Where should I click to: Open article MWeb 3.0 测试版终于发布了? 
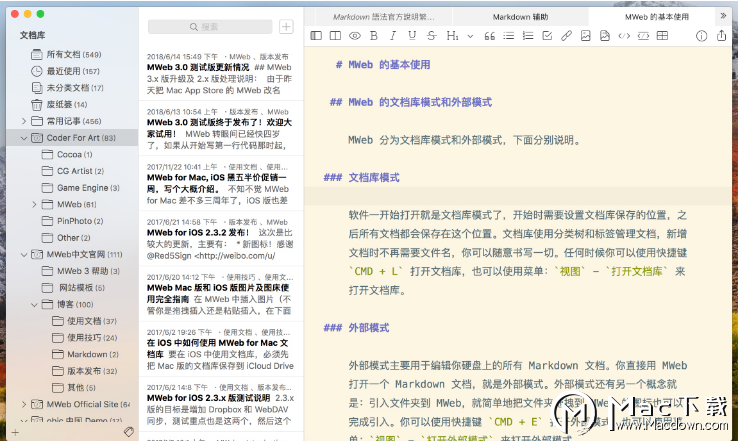[x=221, y=128]
